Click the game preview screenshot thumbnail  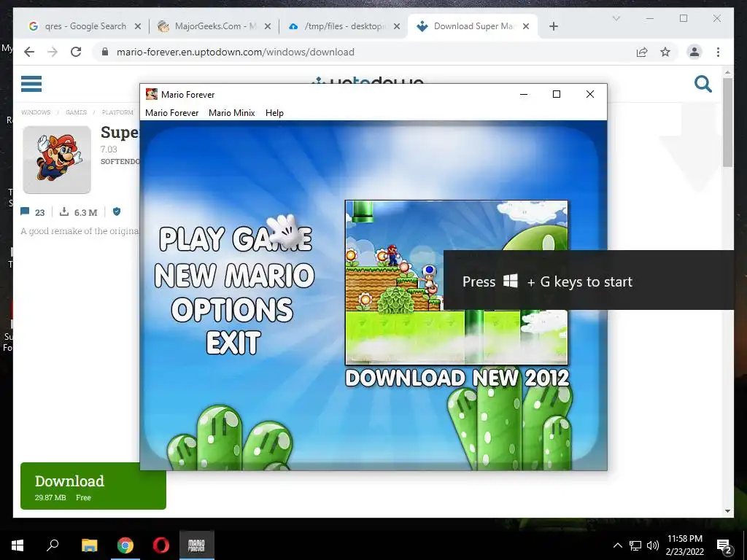[457, 282]
